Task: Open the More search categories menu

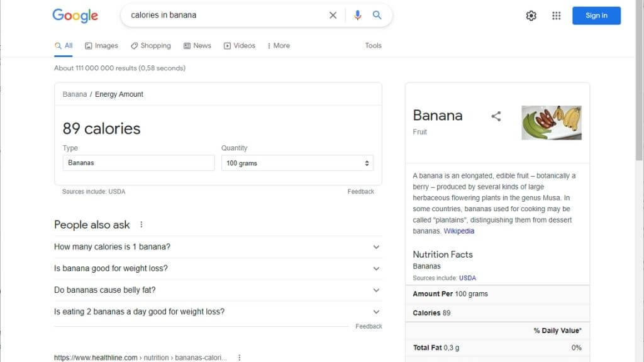Action: tap(279, 46)
